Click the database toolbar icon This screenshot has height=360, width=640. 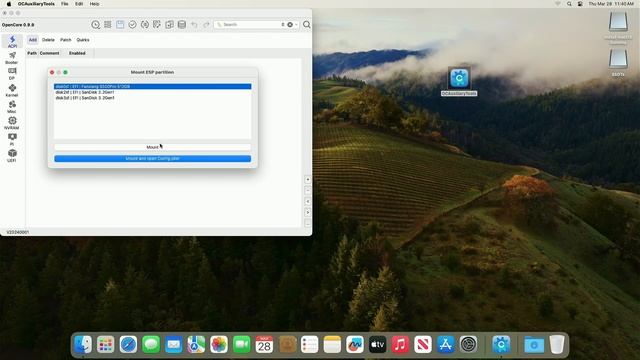182,25
